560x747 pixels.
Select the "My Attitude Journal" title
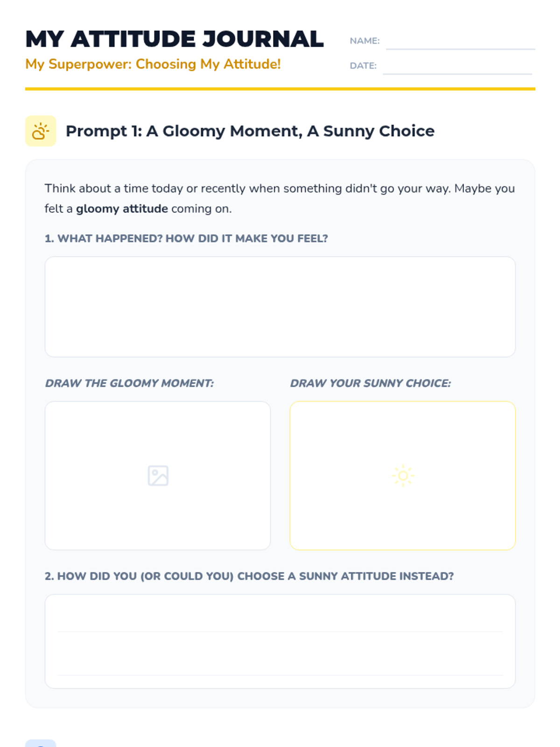(175, 39)
